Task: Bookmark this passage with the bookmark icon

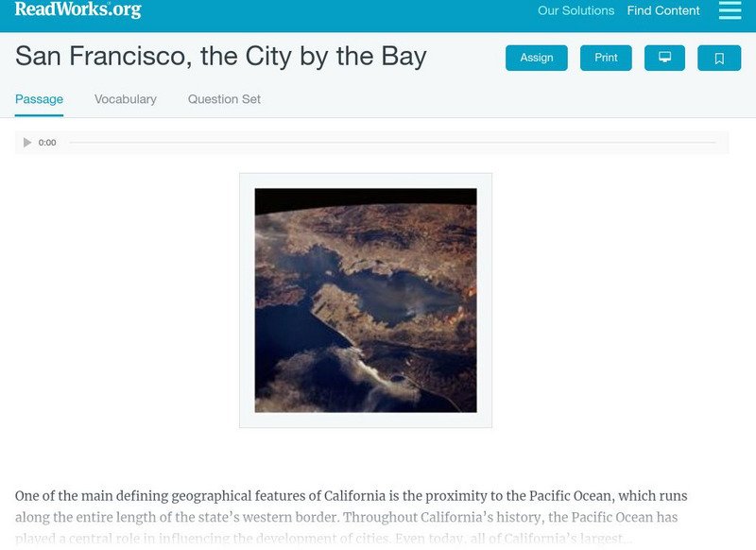Action: click(x=718, y=58)
